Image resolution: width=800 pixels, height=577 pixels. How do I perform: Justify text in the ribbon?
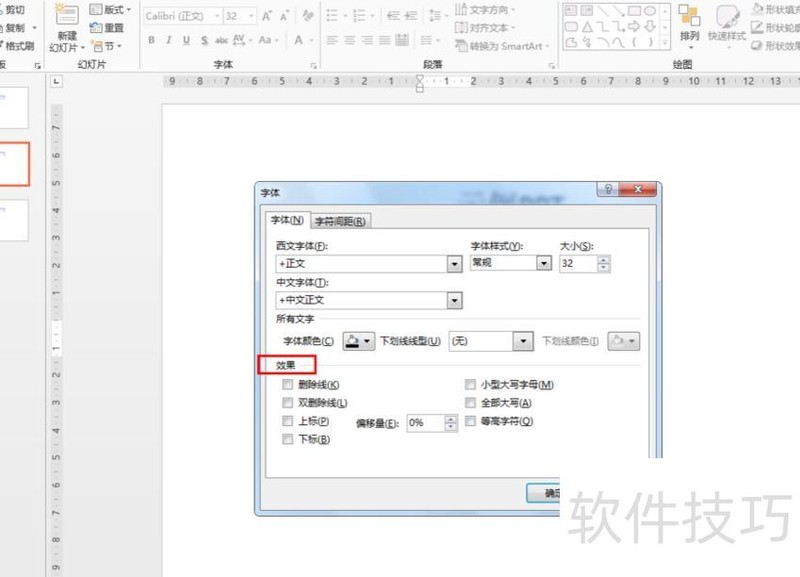tap(385, 40)
